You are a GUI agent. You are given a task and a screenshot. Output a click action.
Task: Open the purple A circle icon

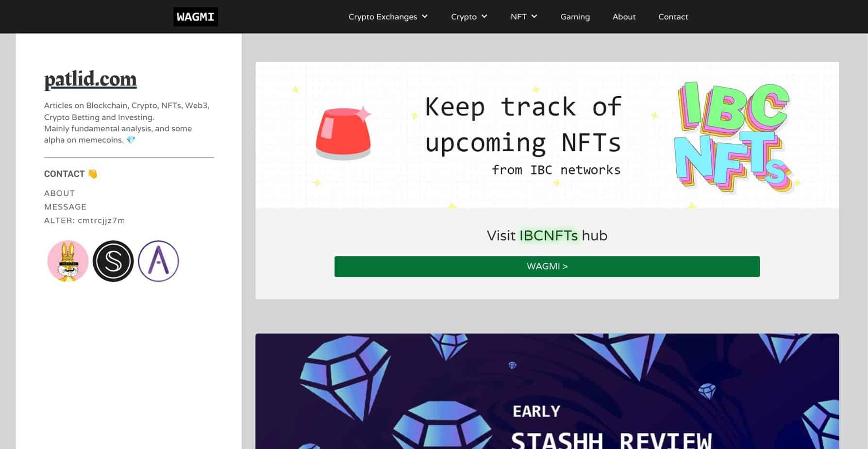click(158, 261)
